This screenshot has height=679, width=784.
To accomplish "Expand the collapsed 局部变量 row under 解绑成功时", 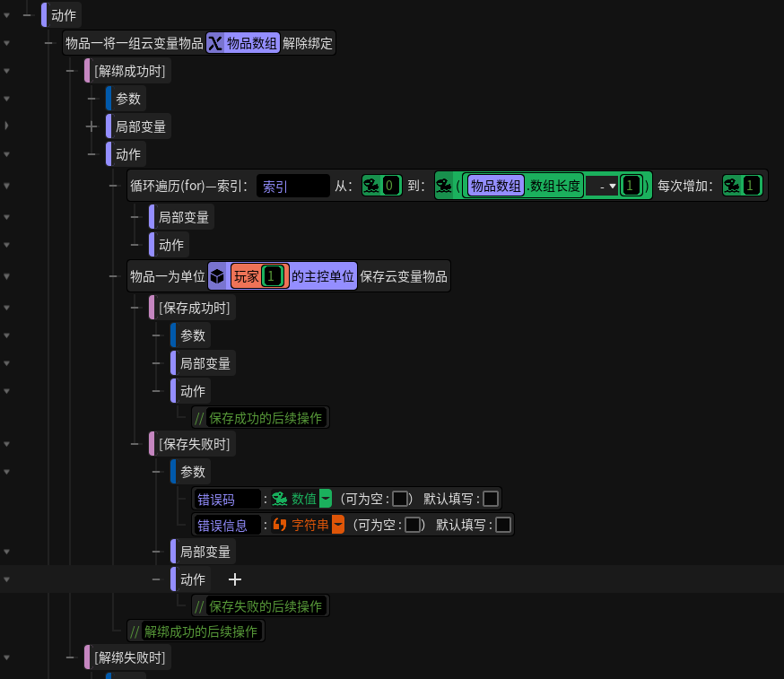I will pos(6,126).
